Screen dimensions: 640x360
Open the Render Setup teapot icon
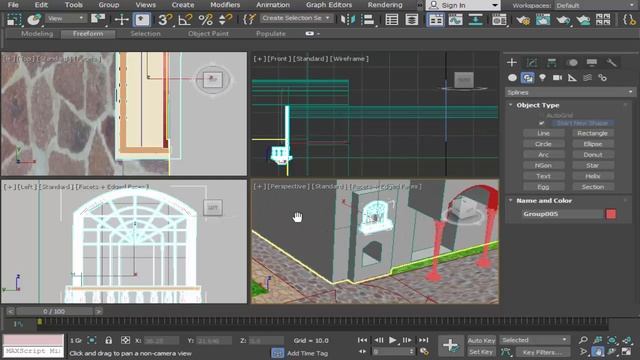pyautogui.click(x=523, y=19)
